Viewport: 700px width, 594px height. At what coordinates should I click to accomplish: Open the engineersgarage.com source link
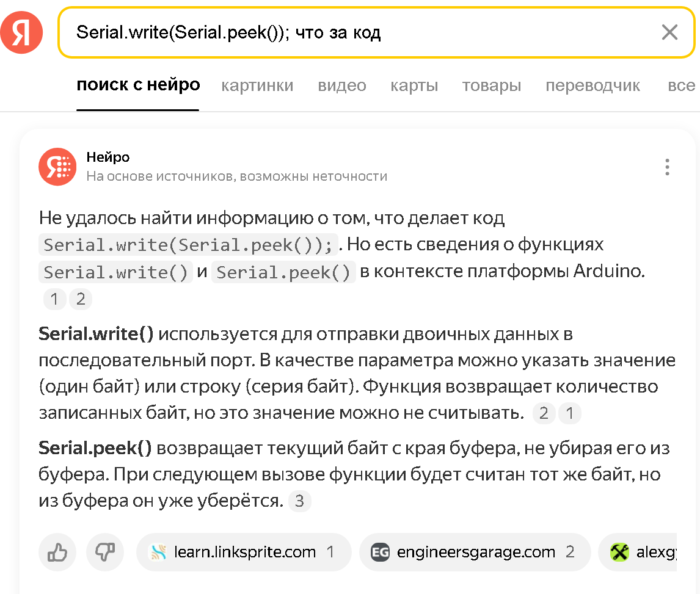476,552
